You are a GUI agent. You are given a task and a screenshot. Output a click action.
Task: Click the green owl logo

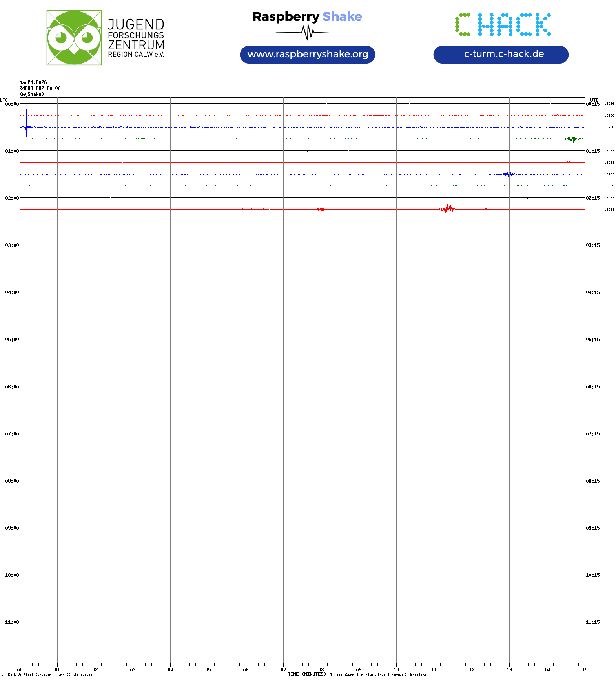74,38
